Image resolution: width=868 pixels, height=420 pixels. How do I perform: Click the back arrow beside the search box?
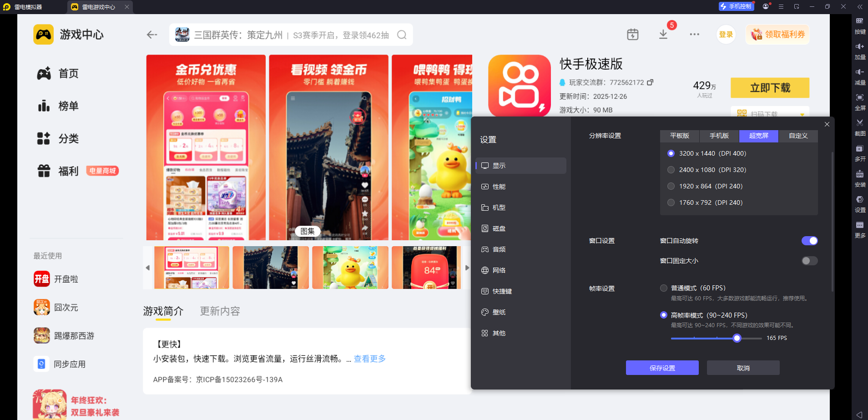(152, 35)
